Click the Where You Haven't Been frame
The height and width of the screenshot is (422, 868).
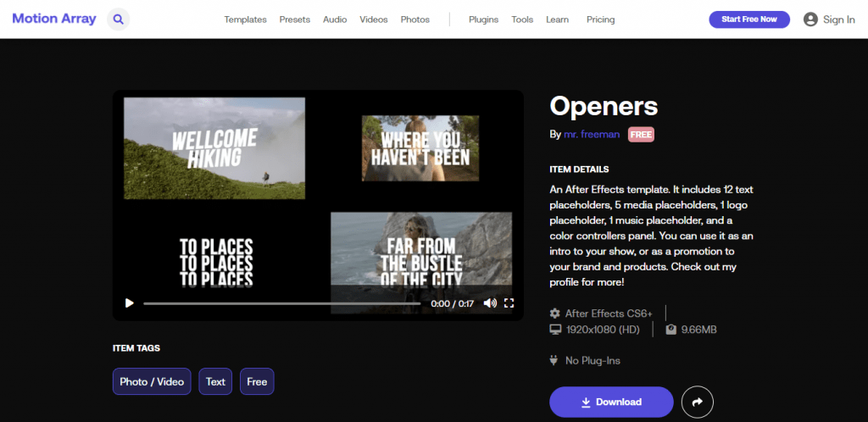420,148
